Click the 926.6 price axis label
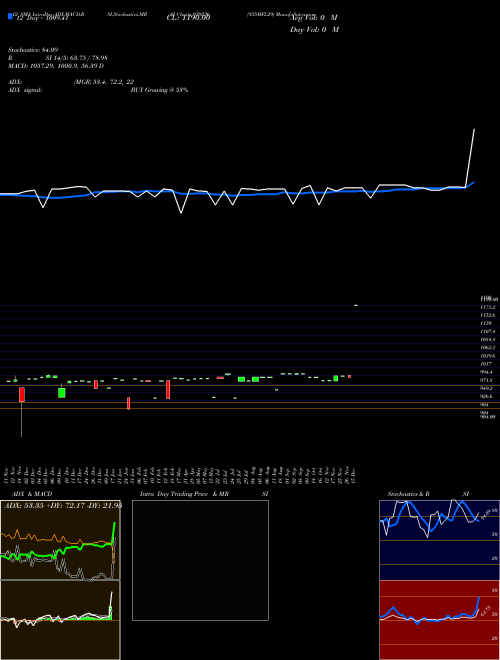Screen dimensions: 500x660 point(487,397)
